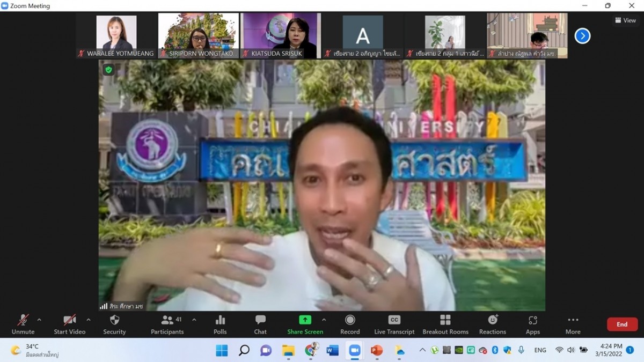Unmute the microphone in Zoom
The image size is (644, 362).
click(x=23, y=324)
